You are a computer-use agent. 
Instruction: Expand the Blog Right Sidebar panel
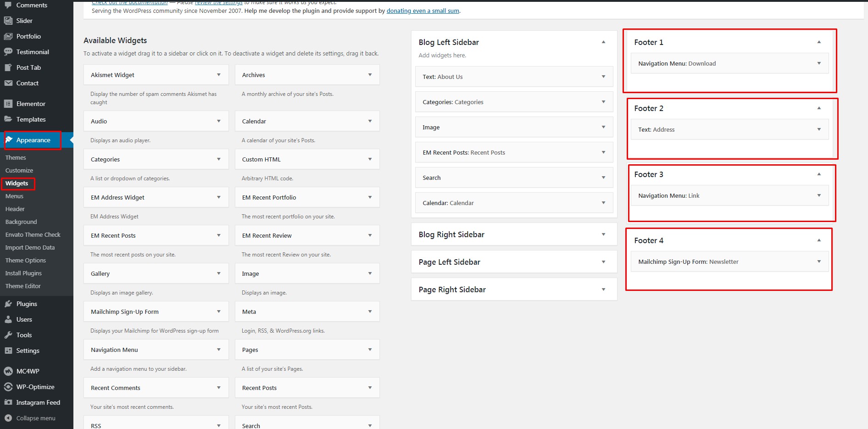click(x=603, y=234)
